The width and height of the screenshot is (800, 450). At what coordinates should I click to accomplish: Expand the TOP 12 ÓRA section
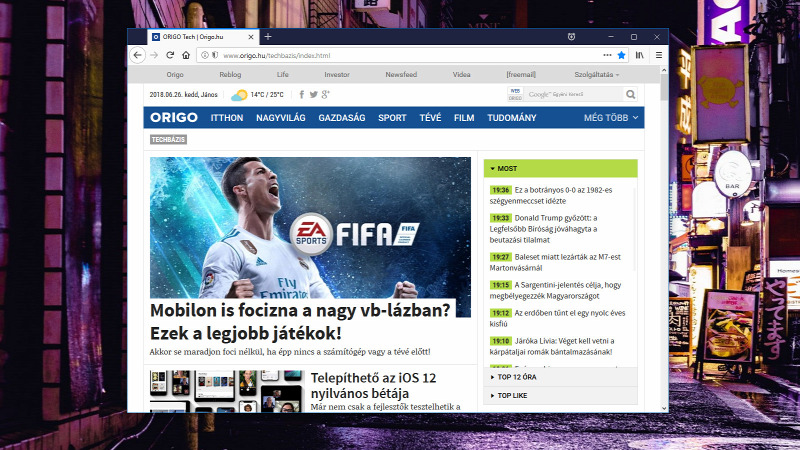(x=560, y=377)
